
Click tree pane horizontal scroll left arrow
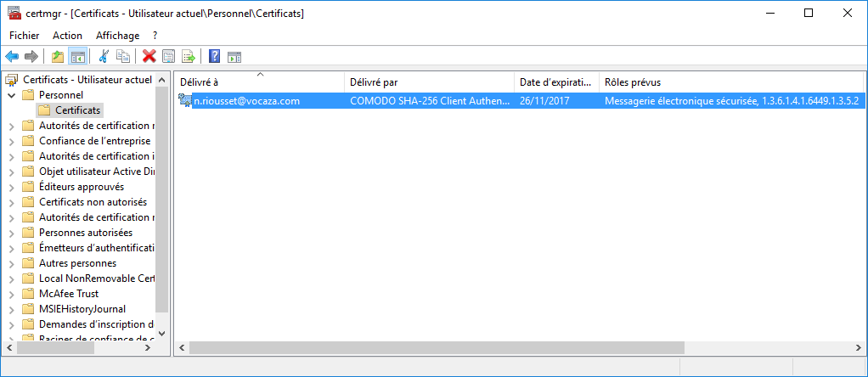tap(8, 347)
